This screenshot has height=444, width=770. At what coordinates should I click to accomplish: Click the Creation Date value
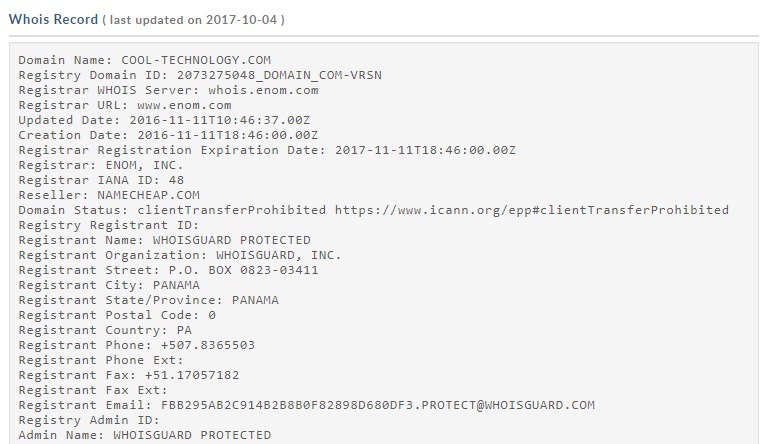coord(227,135)
